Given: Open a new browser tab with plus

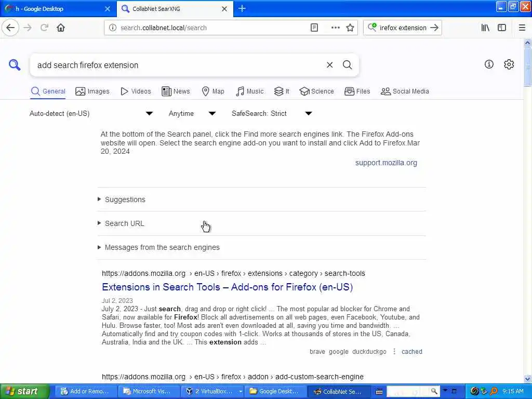Looking at the screenshot, I should pyautogui.click(x=242, y=8).
